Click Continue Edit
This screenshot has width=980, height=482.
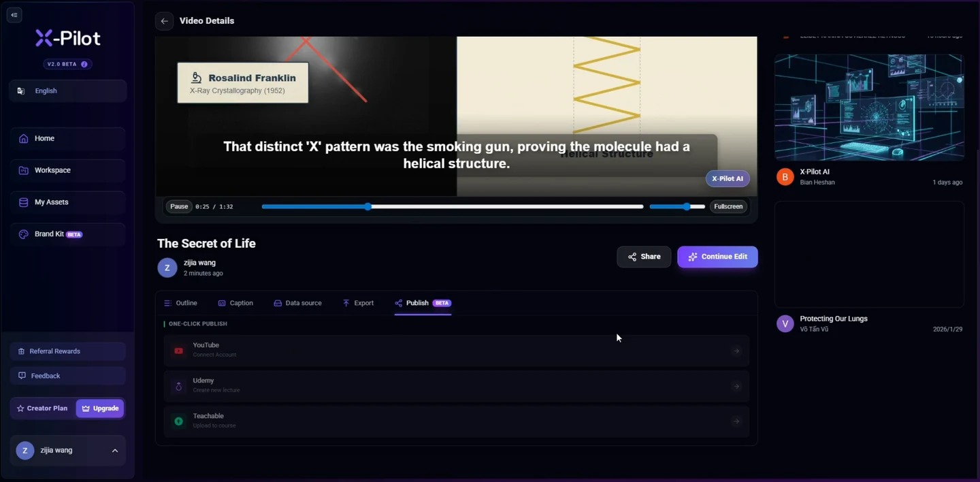(x=717, y=257)
